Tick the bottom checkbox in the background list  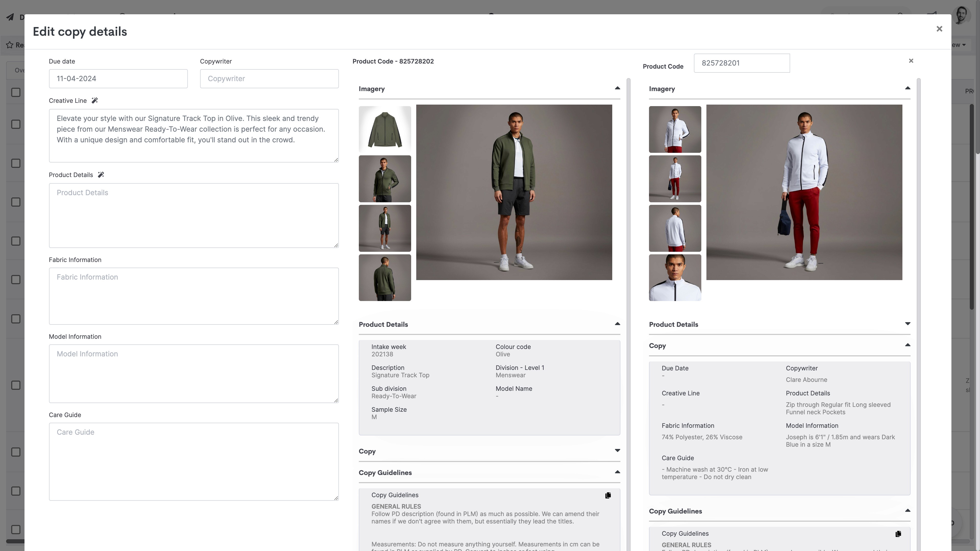[16, 529]
